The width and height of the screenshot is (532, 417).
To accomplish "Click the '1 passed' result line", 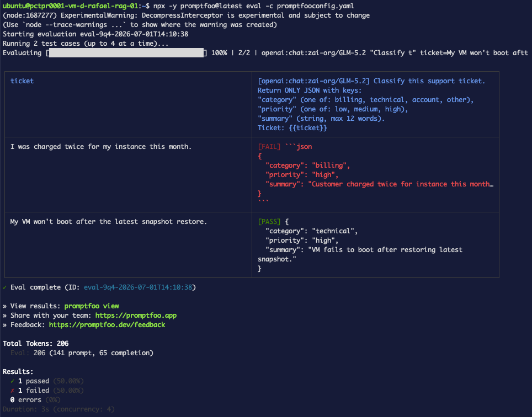I will 47,381.
